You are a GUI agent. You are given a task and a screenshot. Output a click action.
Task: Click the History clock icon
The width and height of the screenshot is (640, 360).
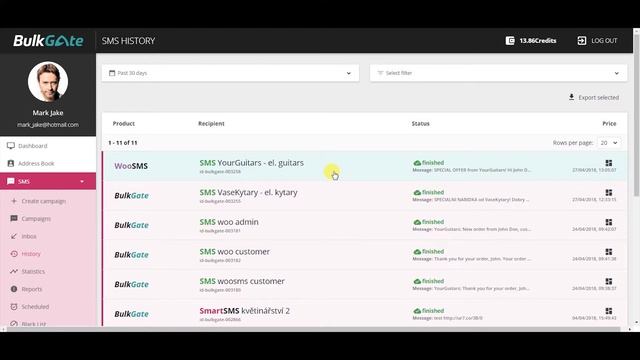(x=14, y=253)
